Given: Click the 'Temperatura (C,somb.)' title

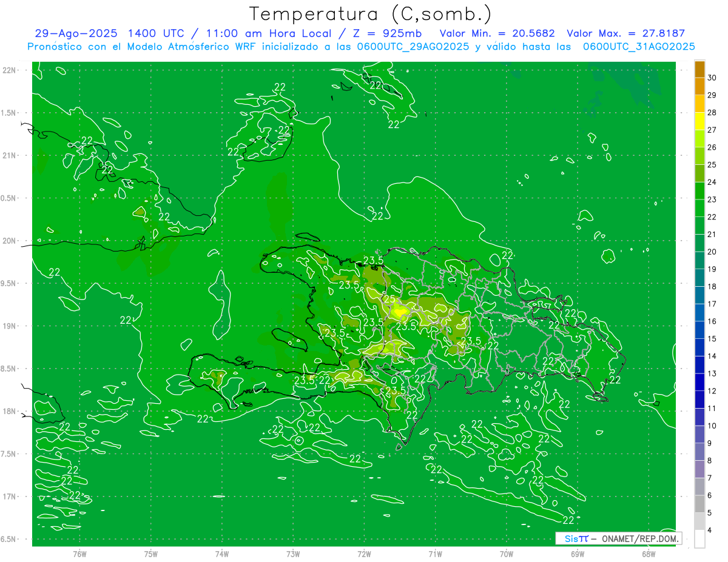Looking at the screenshot, I should point(371,14).
